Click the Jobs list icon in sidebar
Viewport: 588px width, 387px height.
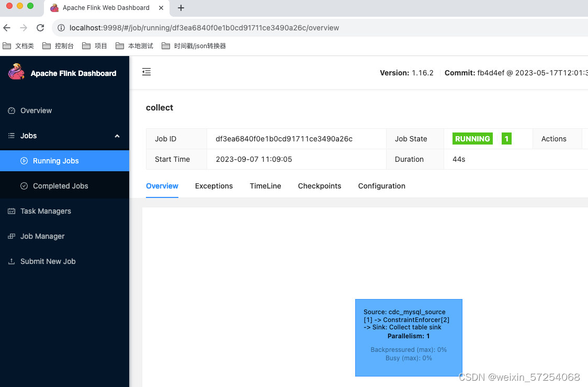click(x=12, y=136)
